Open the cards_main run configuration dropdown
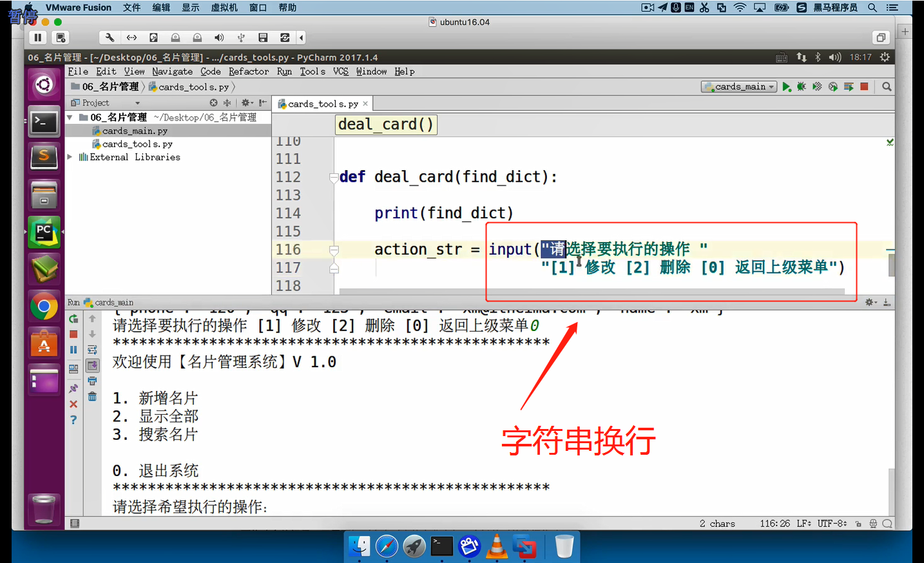This screenshot has width=924, height=563. [739, 86]
